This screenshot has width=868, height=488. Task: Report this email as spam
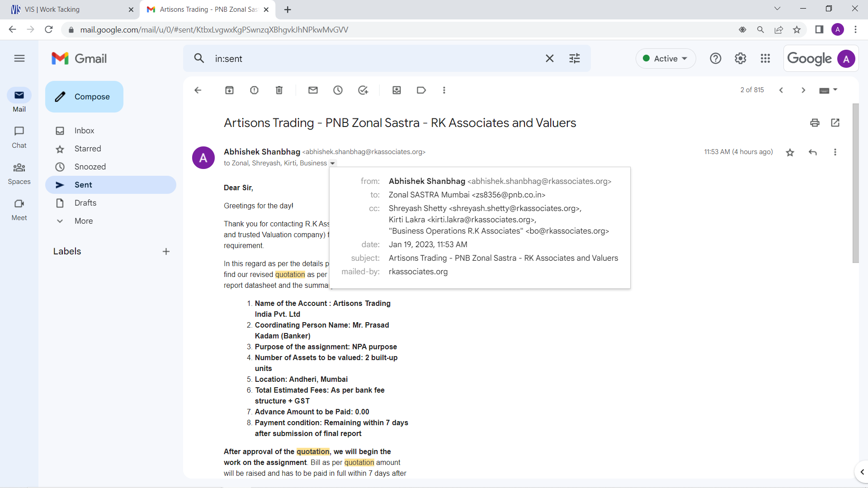[255, 90]
